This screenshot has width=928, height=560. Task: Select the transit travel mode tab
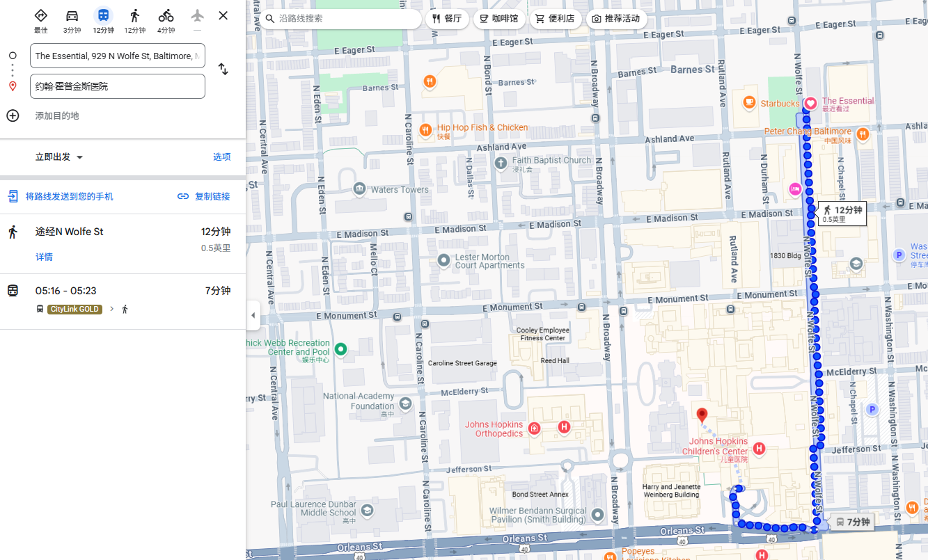point(103,16)
